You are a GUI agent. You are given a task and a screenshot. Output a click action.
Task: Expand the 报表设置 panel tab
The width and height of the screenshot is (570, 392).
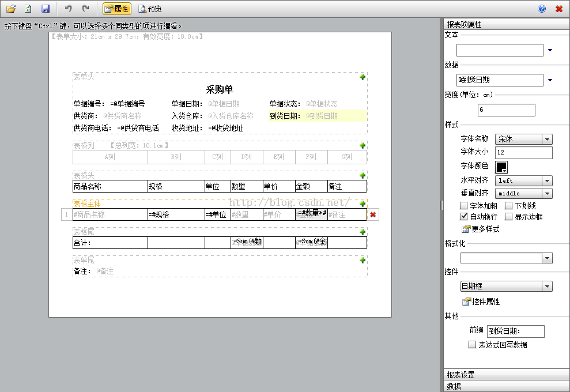click(x=507, y=375)
